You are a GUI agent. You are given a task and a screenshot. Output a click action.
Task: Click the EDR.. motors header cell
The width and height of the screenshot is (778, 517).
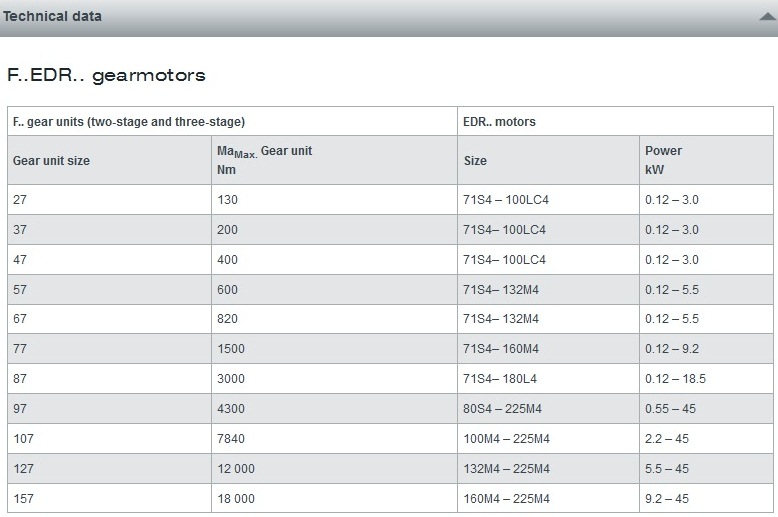[499, 121]
